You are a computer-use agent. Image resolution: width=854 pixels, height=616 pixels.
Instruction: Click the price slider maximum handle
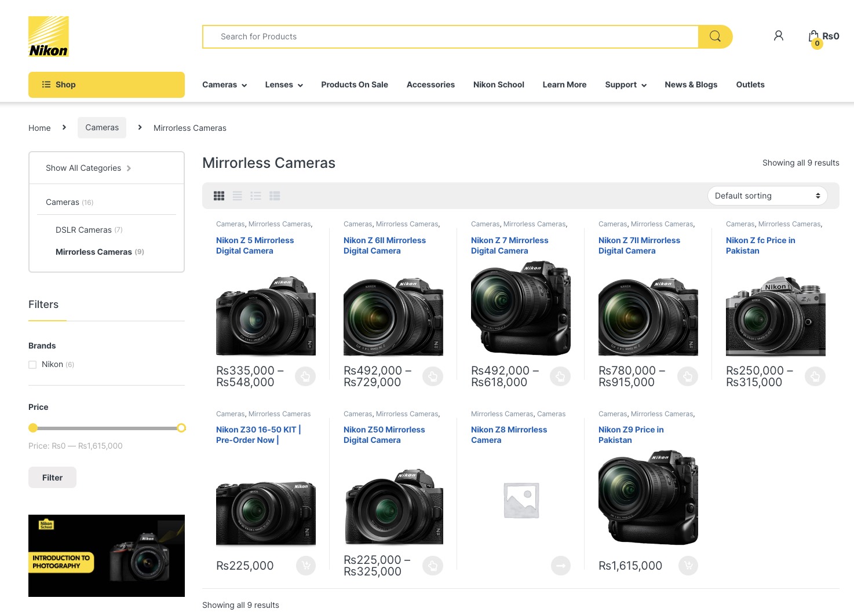[181, 428]
